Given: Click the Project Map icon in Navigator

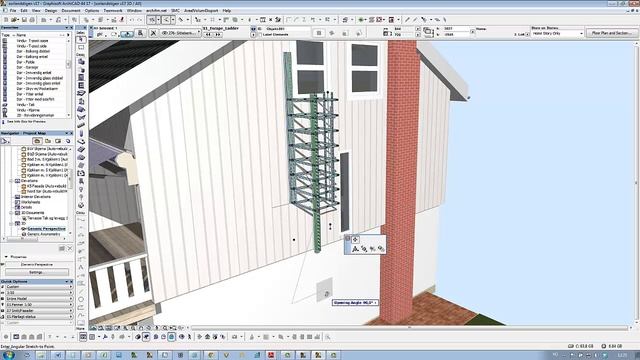Looking at the screenshot, I should click(37, 141).
